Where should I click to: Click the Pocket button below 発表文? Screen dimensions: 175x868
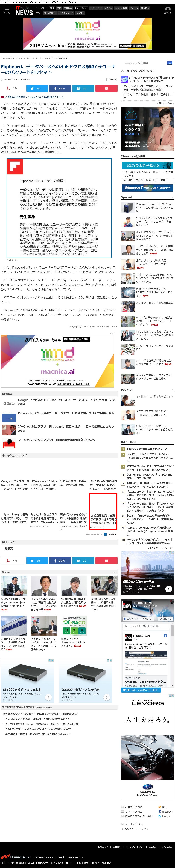[x=106, y=560]
